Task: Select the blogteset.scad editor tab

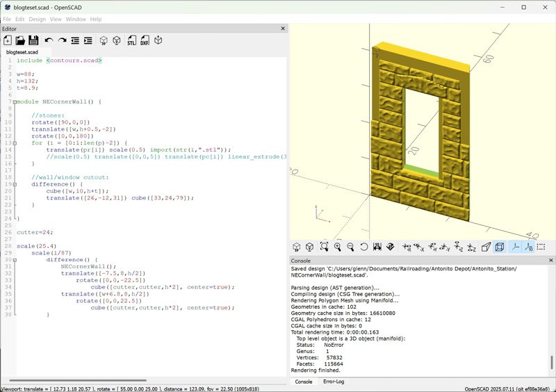Action: click(22, 52)
